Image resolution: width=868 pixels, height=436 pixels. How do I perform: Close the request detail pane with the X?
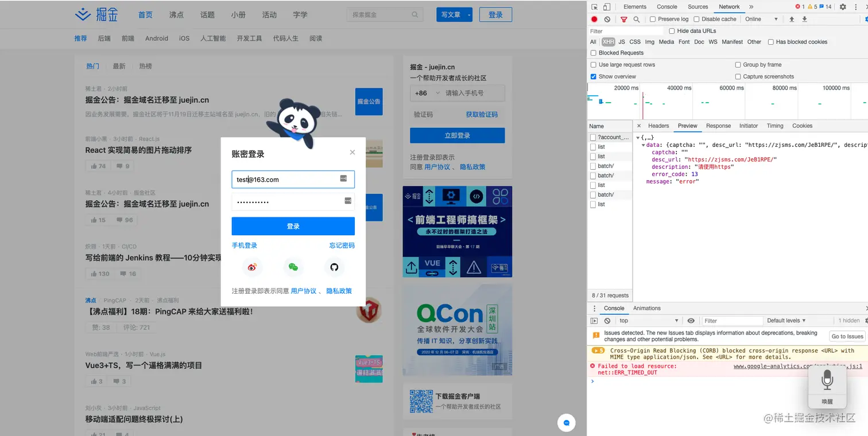pyautogui.click(x=639, y=126)
